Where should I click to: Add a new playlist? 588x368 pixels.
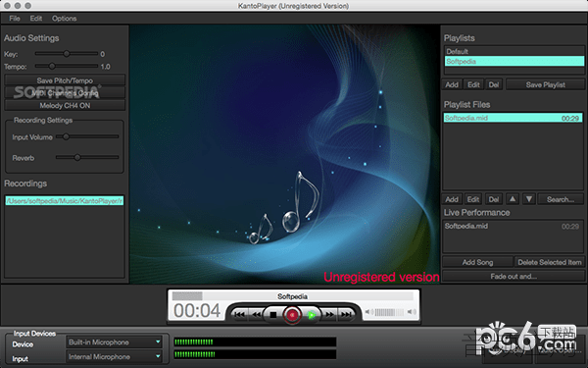tap(452, 84)
